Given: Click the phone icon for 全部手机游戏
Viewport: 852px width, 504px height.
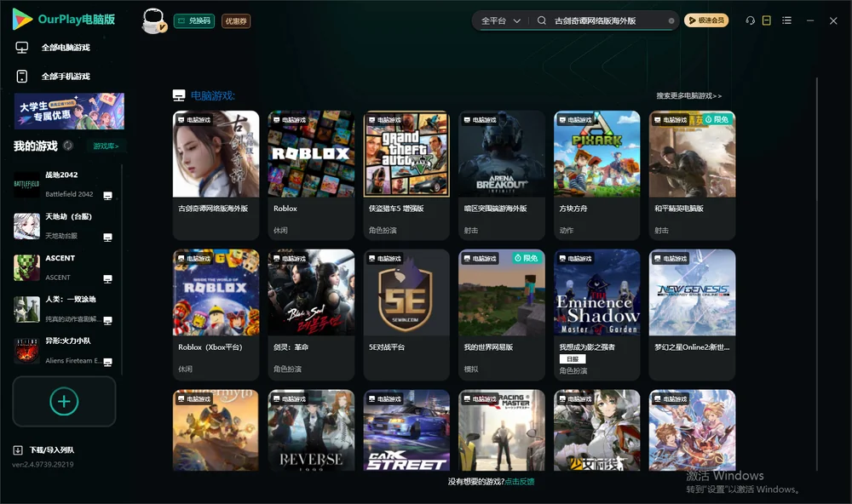Looking at the screenshot, I should tap(22, 77).
